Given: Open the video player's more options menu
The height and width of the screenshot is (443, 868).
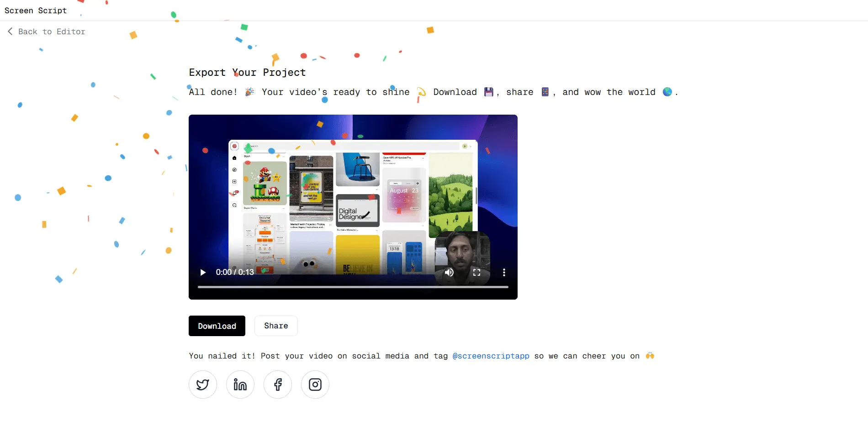Looking at the screenshot, I should click(x=504, y=272).
